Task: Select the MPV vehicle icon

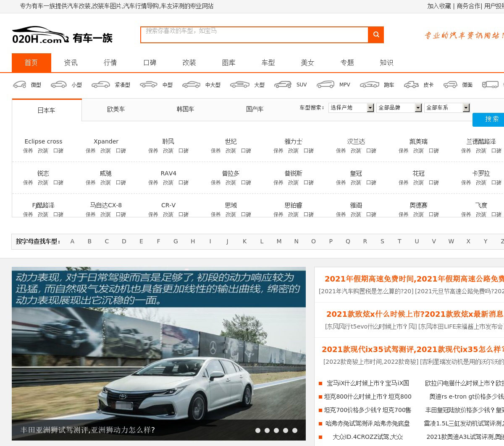Action: (x=325, y=85)
